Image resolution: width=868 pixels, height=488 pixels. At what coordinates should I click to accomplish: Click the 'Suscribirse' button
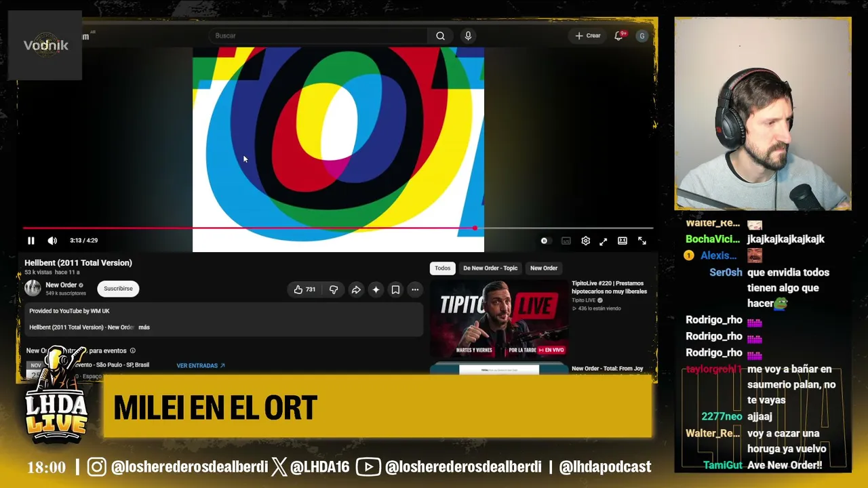click(118, 289)
